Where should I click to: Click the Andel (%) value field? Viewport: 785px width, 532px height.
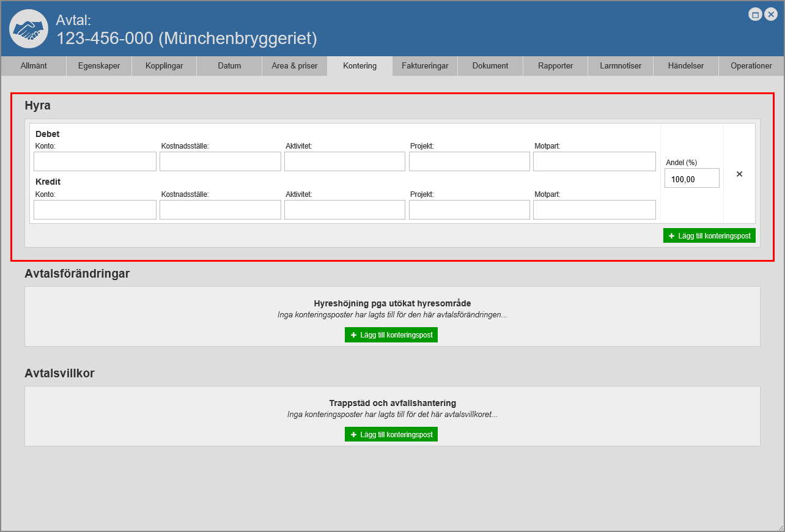click(x=691, y=179)
